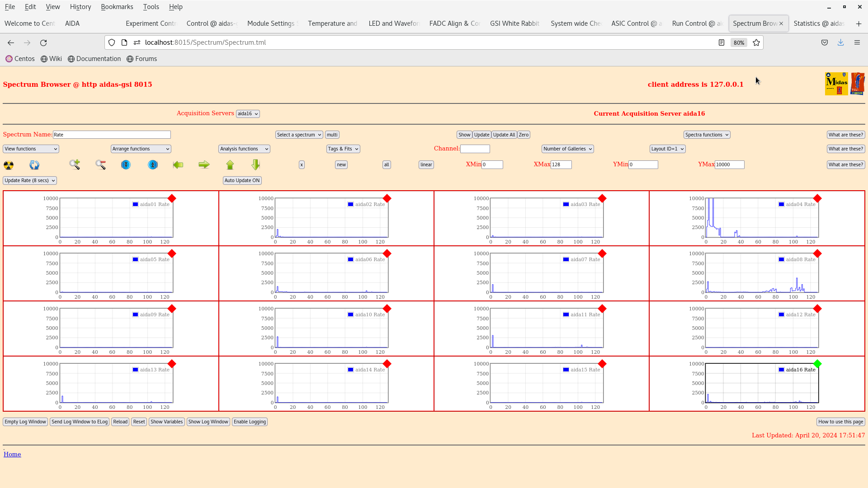Click the red diamond on aida04 plot

coord(817,199)
